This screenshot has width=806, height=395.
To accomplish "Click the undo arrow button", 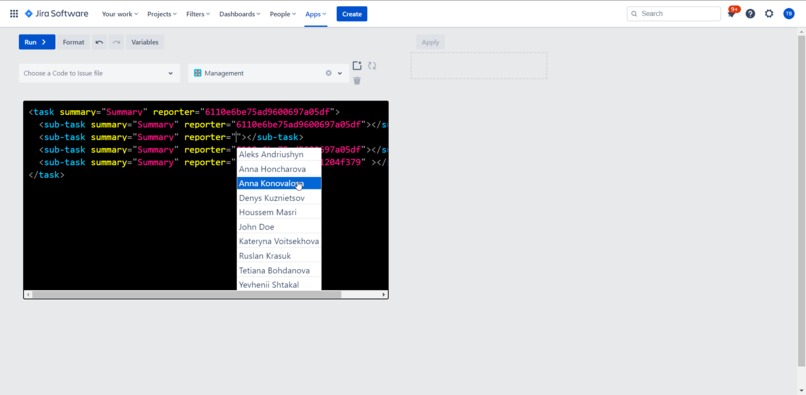I will 99,42.
